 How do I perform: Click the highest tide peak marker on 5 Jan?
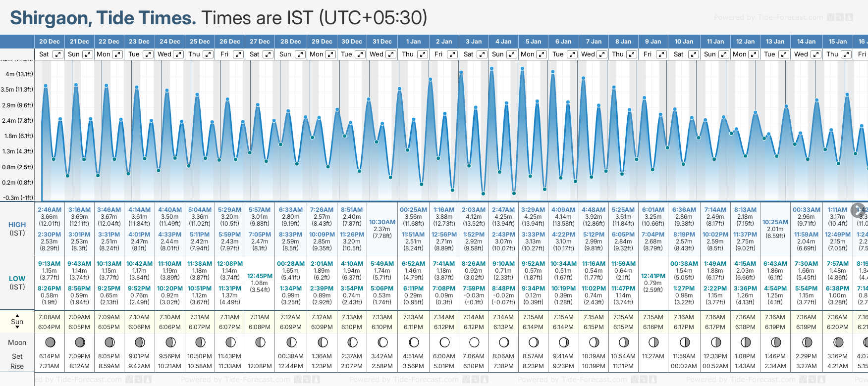click(x=522, y=69)
